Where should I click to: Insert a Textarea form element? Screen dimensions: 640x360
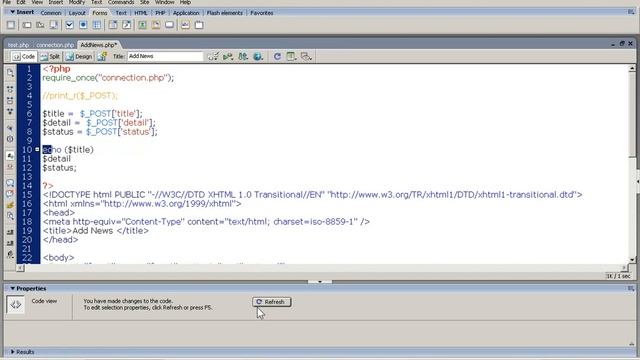point(54,25)
